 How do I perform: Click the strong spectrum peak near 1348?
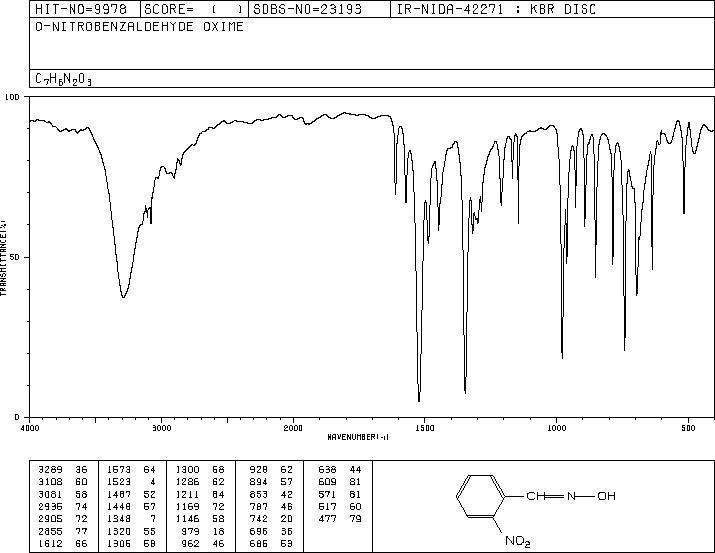tap(465, 392)
